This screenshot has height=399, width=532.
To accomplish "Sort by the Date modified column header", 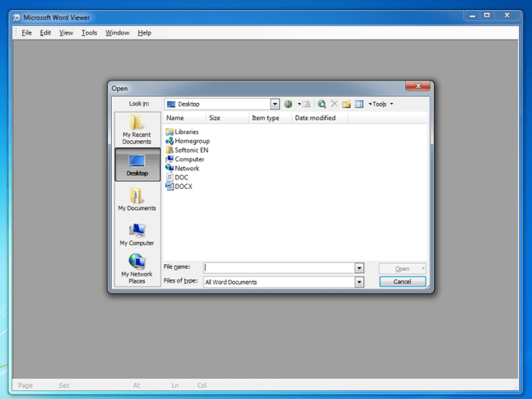I will point(320,118).
